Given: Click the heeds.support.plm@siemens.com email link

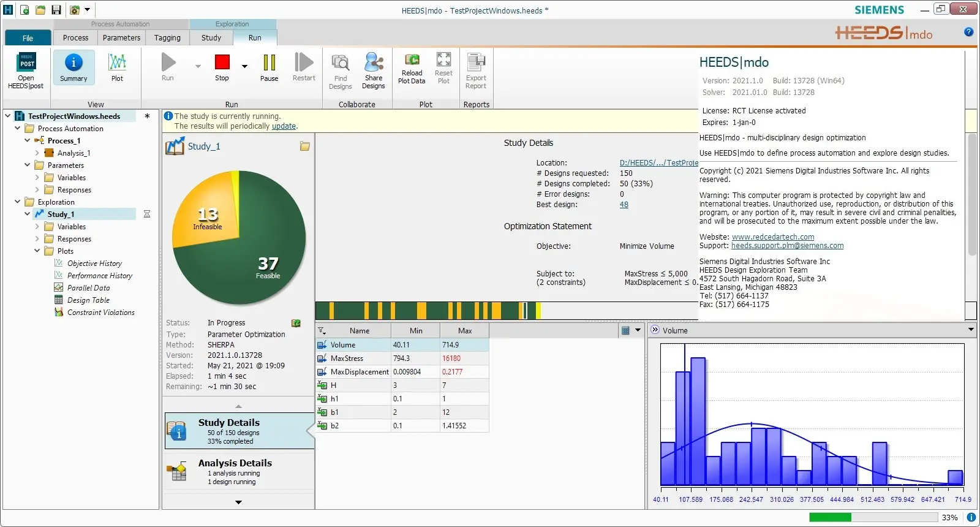Looking at the screenshot, I should [x=787, y=246].
